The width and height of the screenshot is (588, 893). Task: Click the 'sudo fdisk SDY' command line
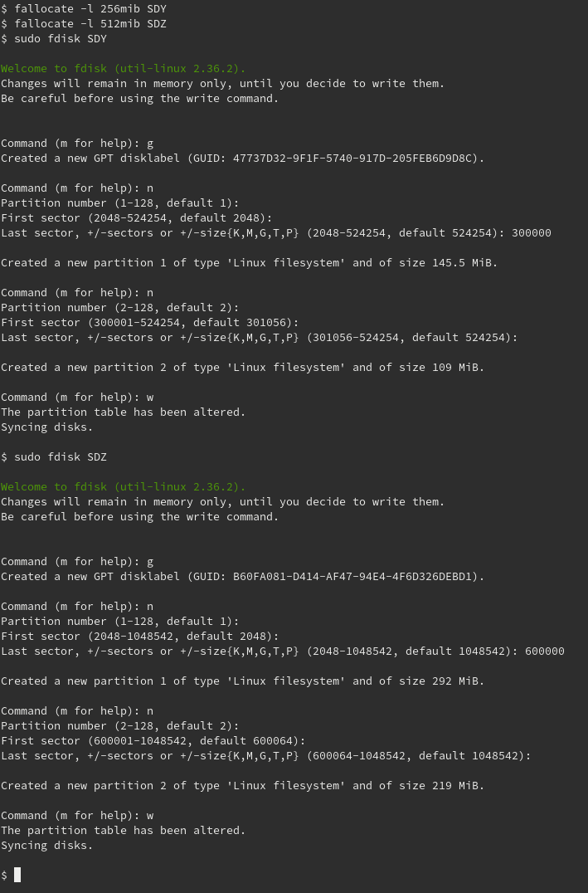[x=60, y=38]
